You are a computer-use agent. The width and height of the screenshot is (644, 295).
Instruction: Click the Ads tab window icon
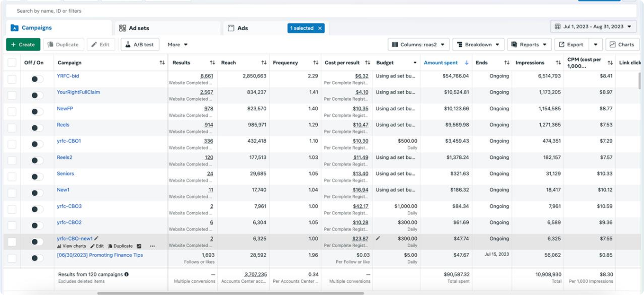click(x=231, y=28)
